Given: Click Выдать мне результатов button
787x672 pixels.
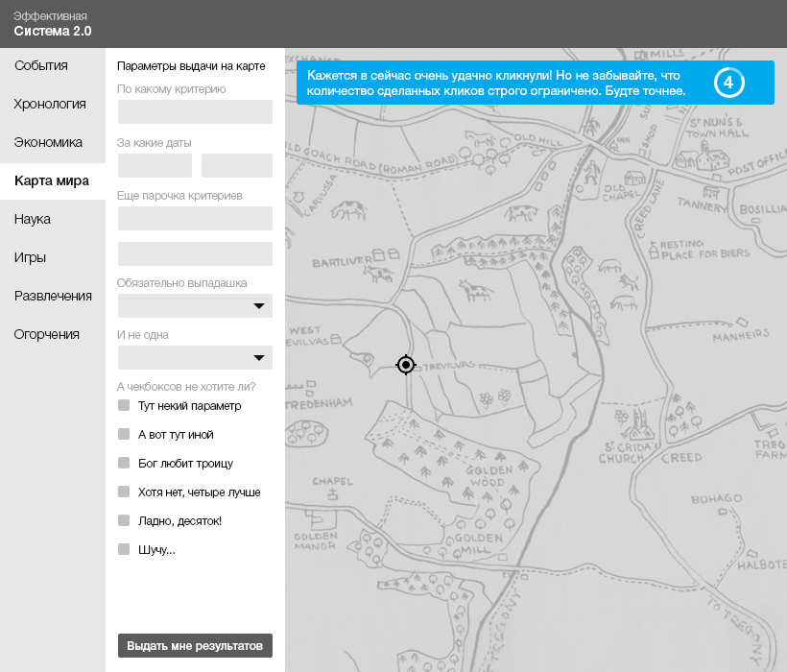Looking at the screenshot, I should point(195,645).
